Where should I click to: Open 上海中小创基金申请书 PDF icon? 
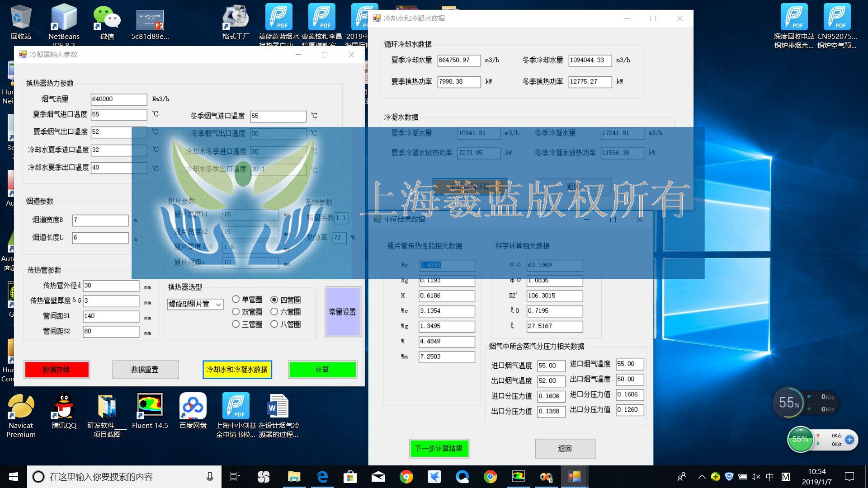click(x=236, y=416)
